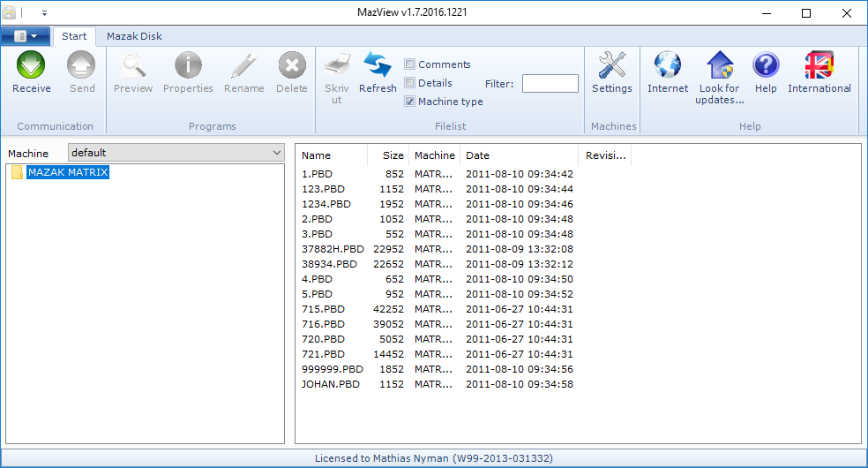The width and height of the screenshot is (868, 468).
Task: Click size value 42252
Action: (x=389, y=308)
